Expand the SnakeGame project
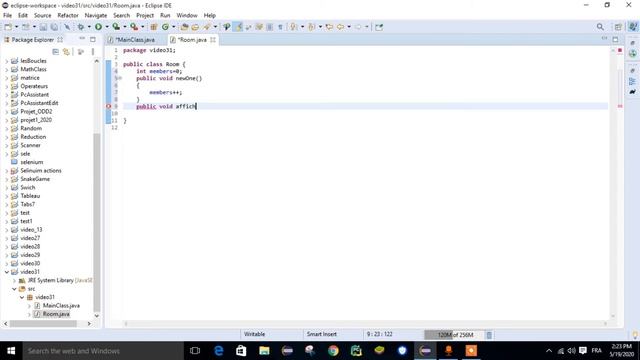 [7, 179]
